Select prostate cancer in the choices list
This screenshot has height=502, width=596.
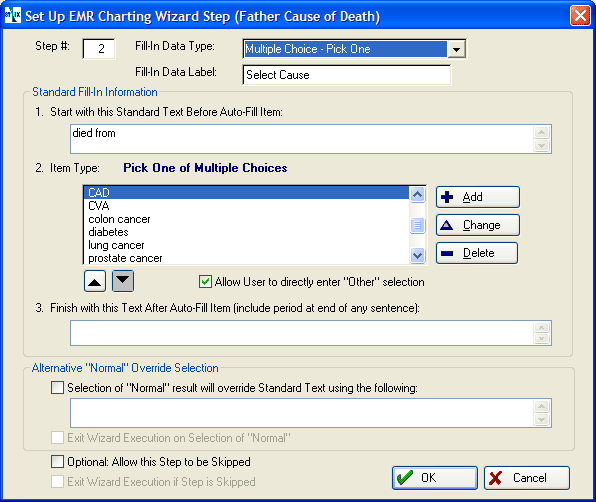246,258
